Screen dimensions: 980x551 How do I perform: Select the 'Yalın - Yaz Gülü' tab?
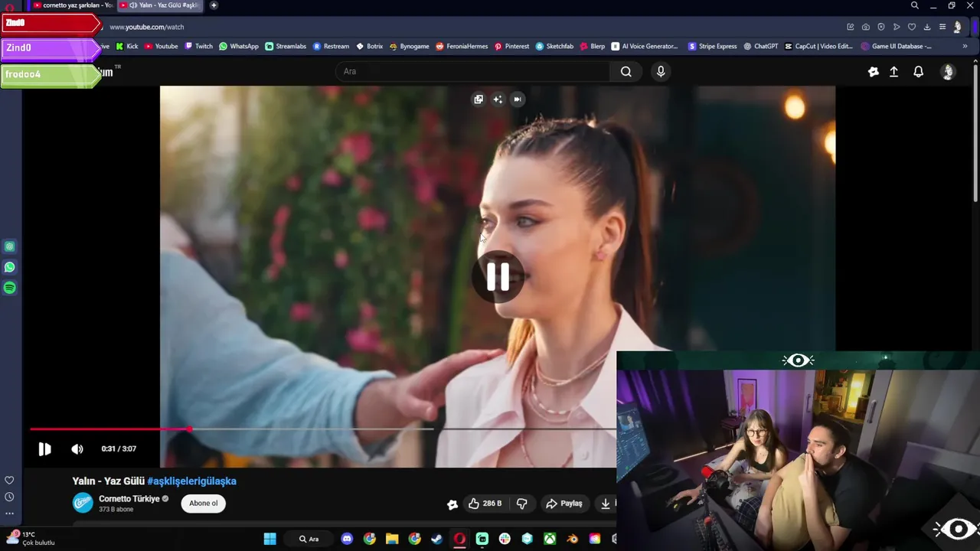(161, 5)
